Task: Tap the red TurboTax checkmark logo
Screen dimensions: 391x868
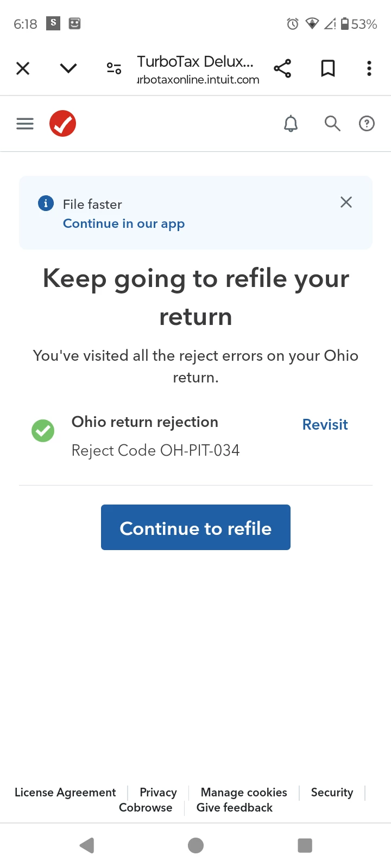Action: point(63,124)
